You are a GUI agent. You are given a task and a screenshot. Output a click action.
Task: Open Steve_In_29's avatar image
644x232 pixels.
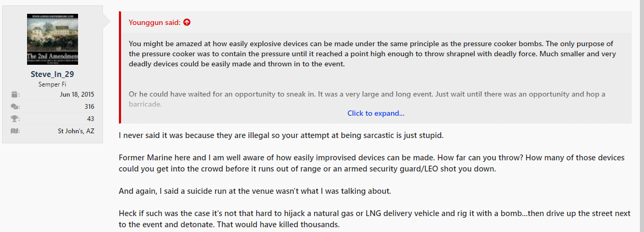click(x=53, y=39)
